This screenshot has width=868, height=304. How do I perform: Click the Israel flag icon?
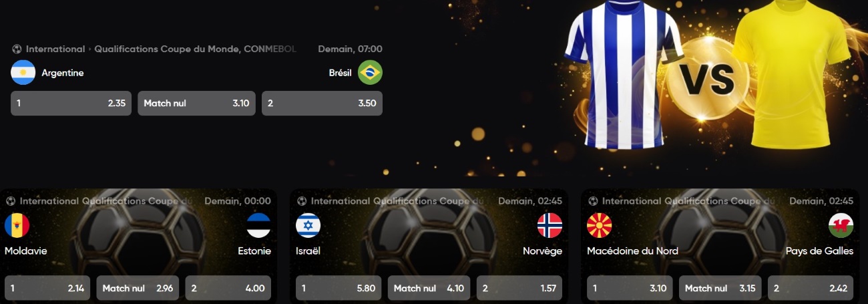[x=308, y=226]
